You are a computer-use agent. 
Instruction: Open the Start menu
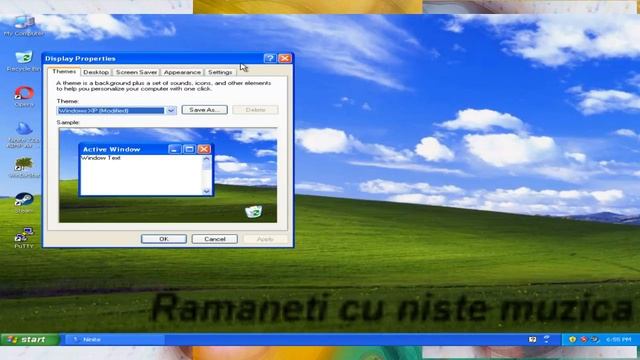[29, 339]
